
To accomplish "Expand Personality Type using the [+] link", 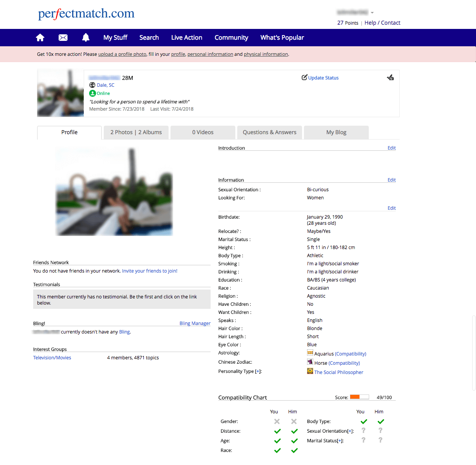I will (258, 371).
